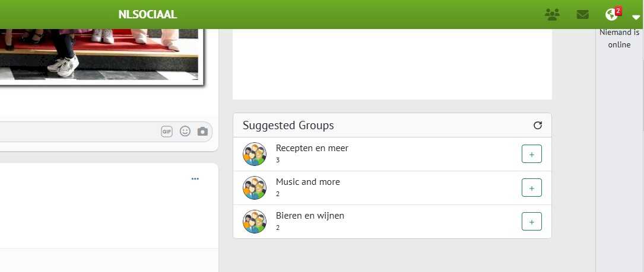The width and height of the screenshot is (644, 272).
Task: Join the Recepten en meer group
Action: point(531,154)
